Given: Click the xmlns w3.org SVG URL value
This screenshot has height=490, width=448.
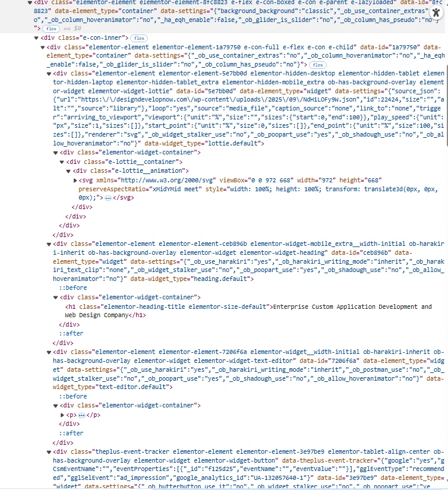Looking at the screenshot, I should pyautogui.click(x=160, y=180).
